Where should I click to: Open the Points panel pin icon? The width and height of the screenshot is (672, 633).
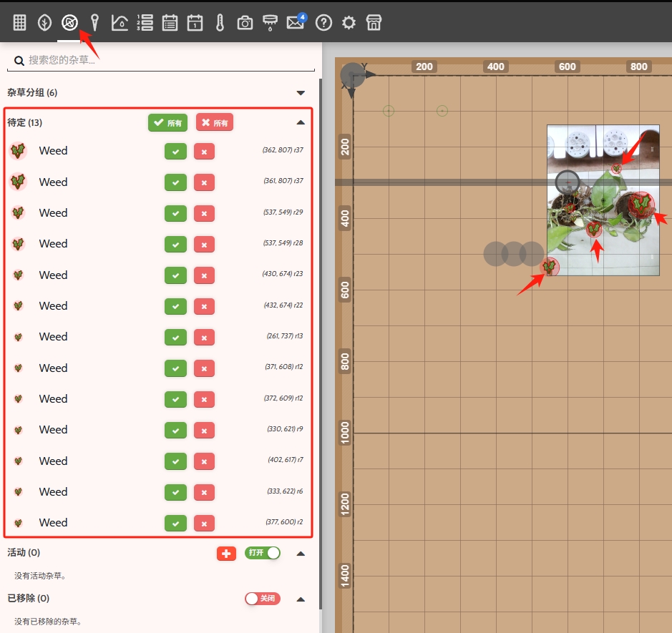pyautogui.click(x=94, y=23)
